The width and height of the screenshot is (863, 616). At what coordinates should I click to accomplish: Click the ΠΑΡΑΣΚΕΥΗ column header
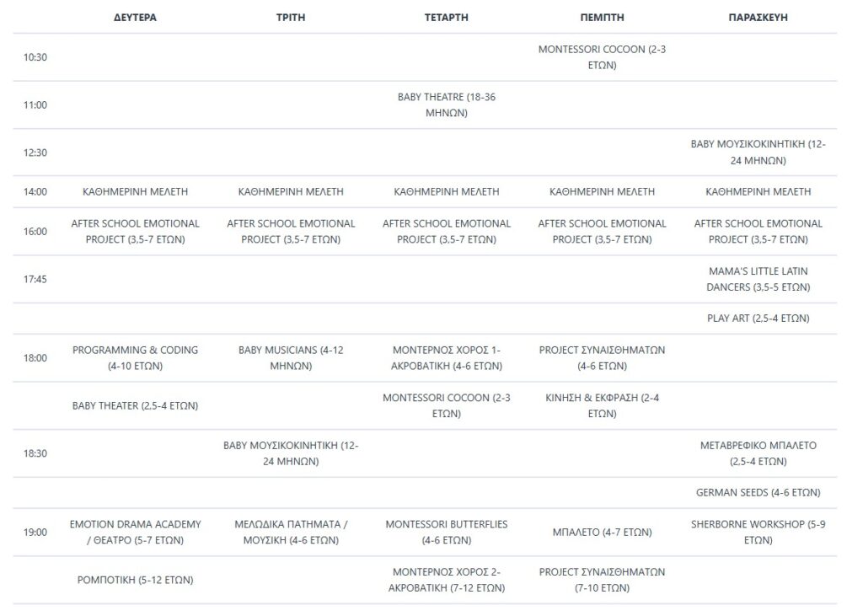(758, 17)
